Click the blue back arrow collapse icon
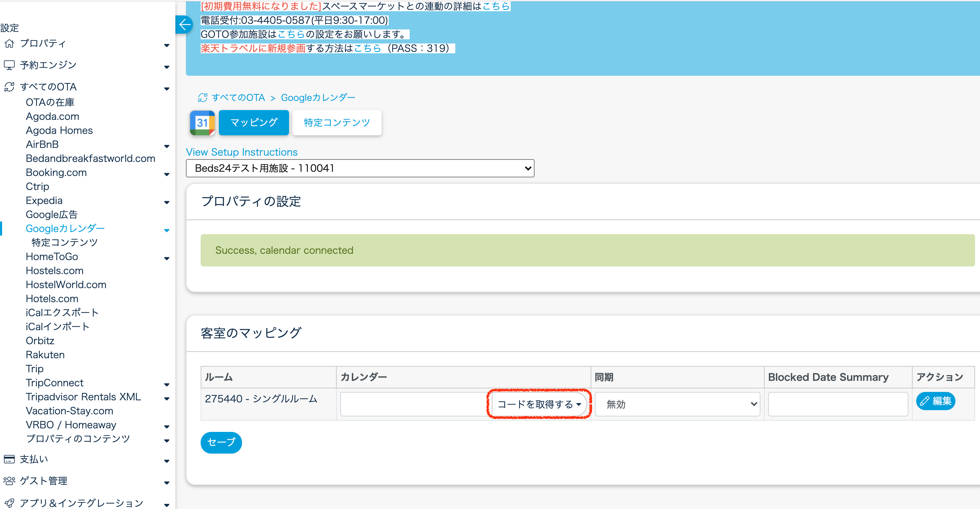Viewport: 980px width, 509px height. [185, 25]
